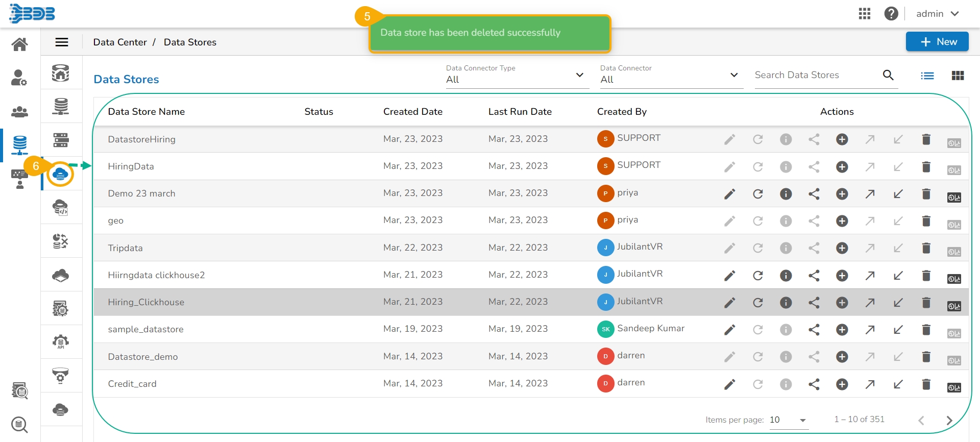
Task: Show info for Hiirngdata clickhouse2
Action: 786,276
